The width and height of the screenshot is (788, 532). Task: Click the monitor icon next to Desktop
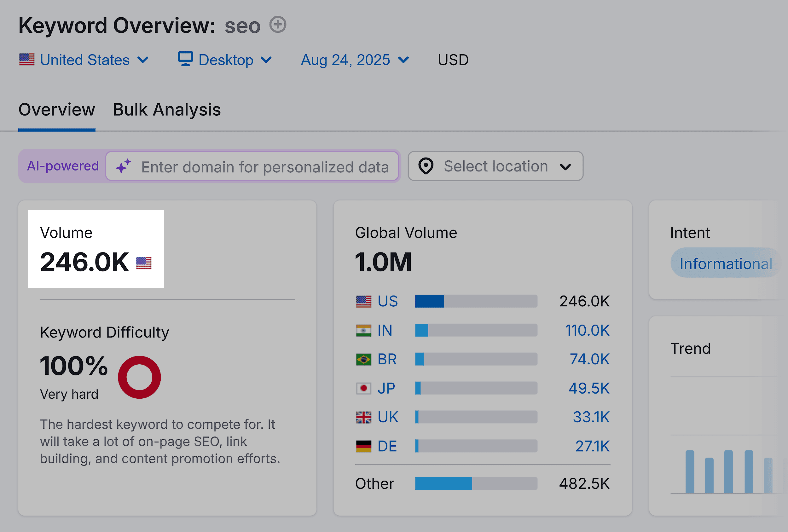tap(185, 59)
